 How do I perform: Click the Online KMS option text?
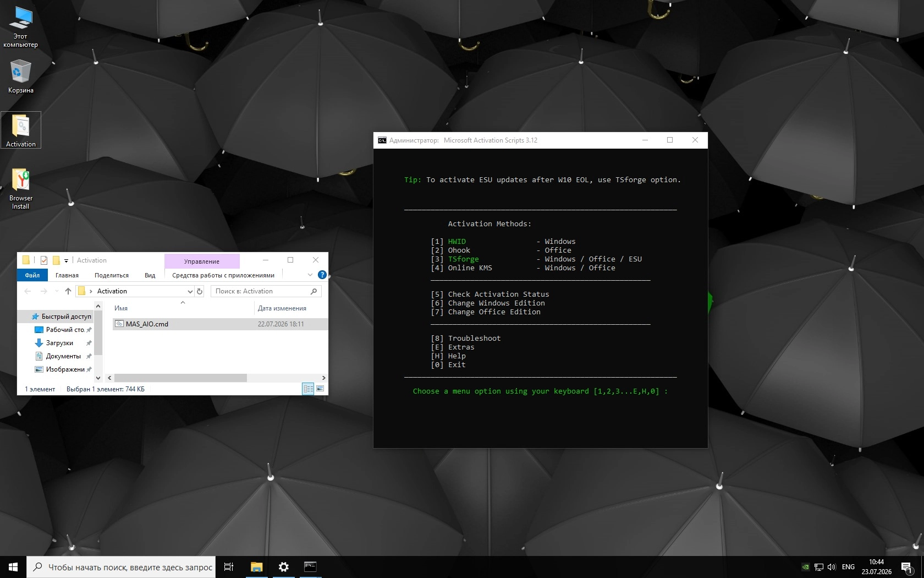(x=470, y=268)
